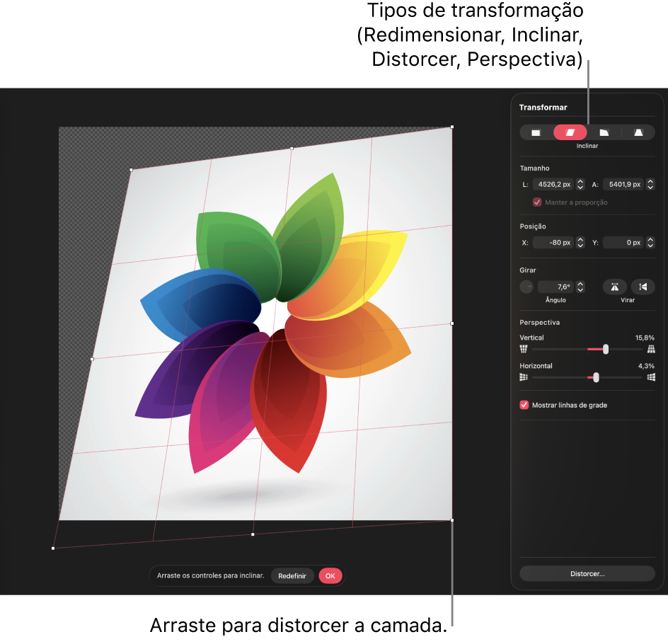
Task: Click the Redefinir button
Action: coord(292,576)
